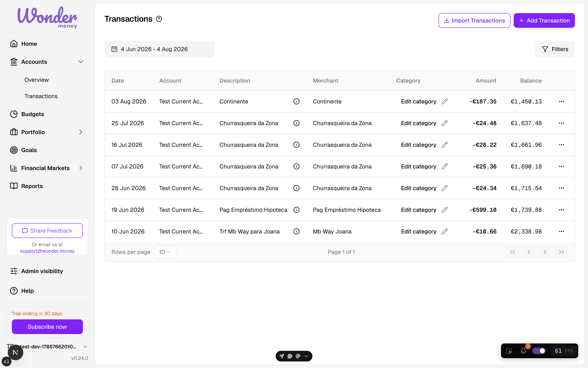The height and width of the screenshot is (368, 588).
Task: Click the comment bubble icon in the bottom toolbar
Action: tap(290, 356)
